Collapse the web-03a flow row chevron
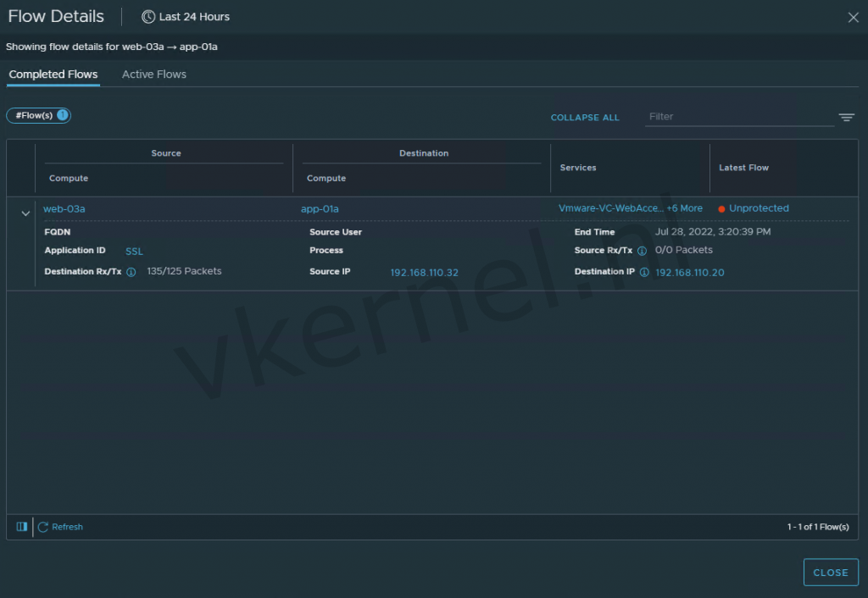This screenshot has width=868, height=598. coord(25,213)
